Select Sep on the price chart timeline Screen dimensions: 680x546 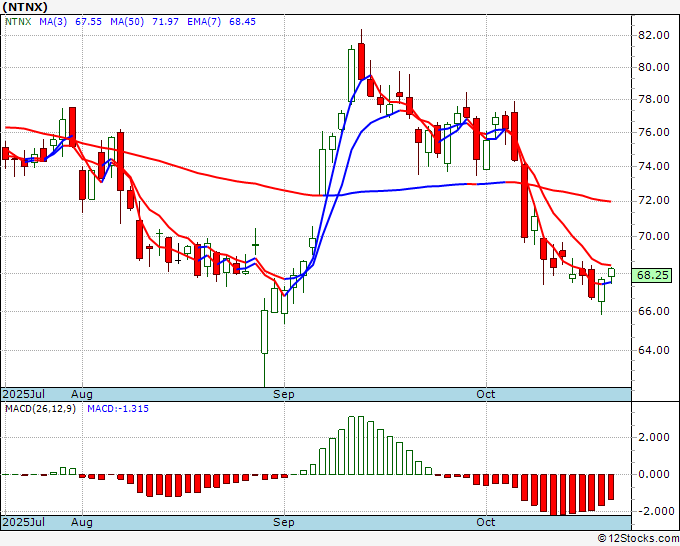point(284,395)
